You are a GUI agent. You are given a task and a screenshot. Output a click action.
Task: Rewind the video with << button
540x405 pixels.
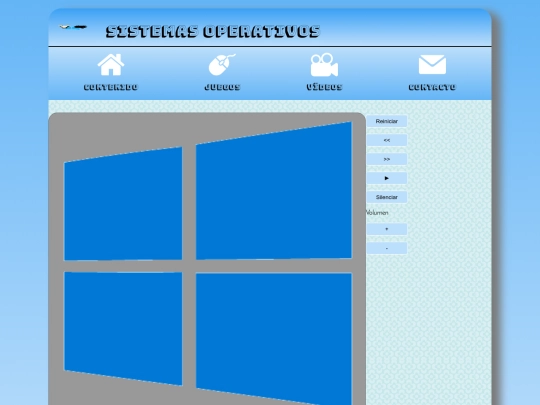point(386,140)
